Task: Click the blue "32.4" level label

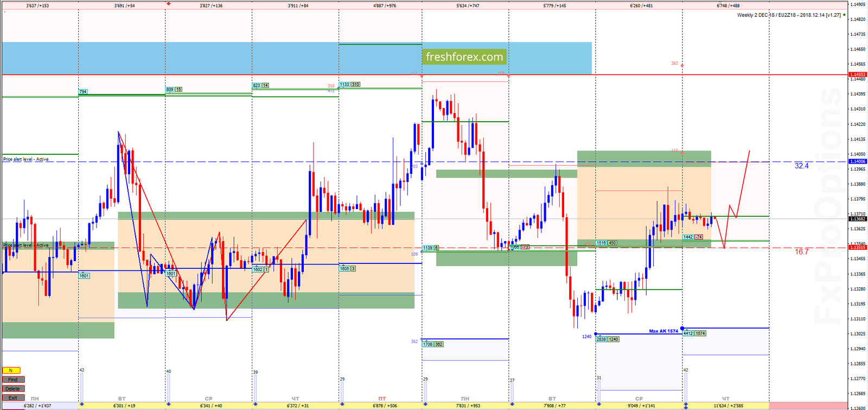Action: click(801, 166)
